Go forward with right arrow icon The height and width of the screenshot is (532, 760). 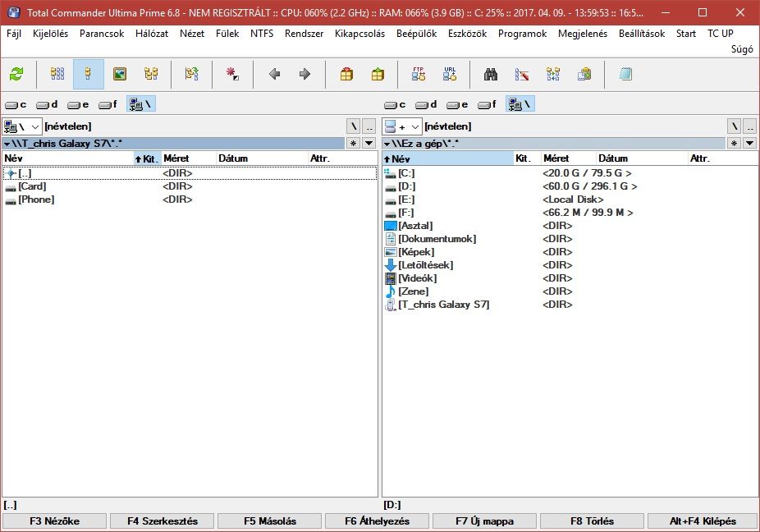pos(304,74)
